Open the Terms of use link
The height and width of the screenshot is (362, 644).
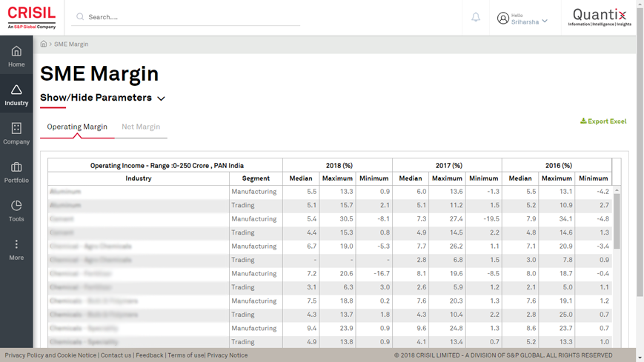(185, 355)
